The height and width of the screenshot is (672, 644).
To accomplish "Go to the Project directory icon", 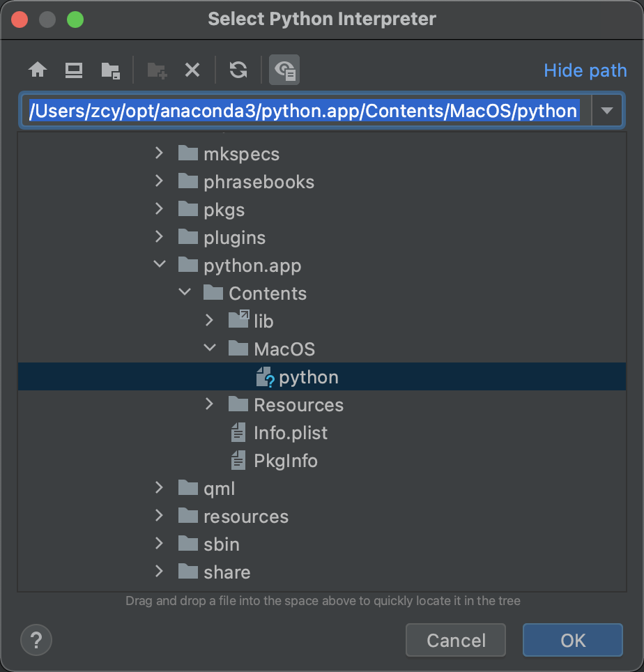I will click(x=111, y=70).
